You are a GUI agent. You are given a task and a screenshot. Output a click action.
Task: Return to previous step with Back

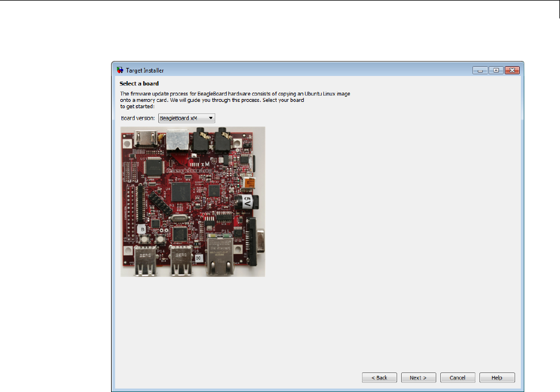tap(379, 378)
